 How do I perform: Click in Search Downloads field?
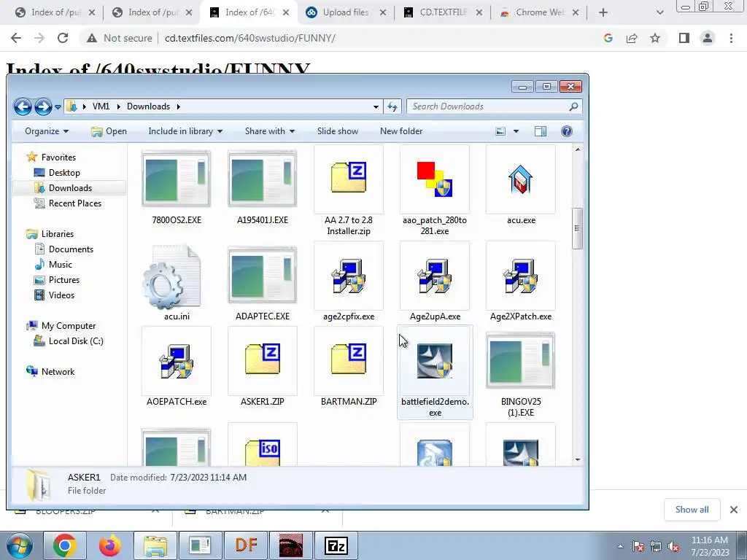tap(494, 106)
